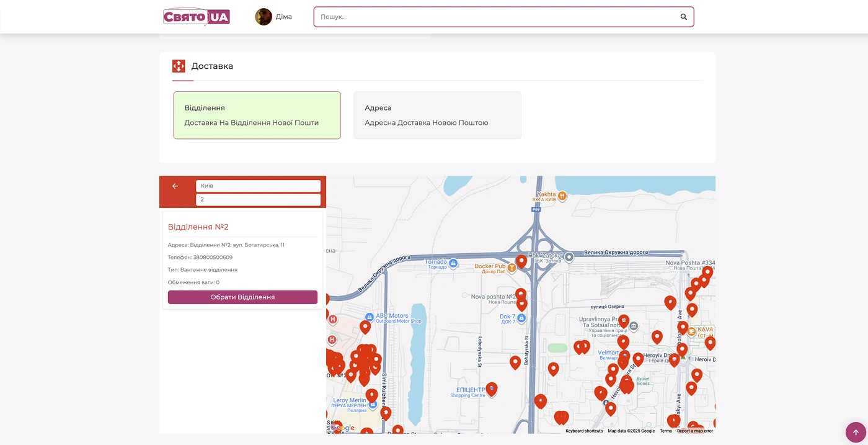Click Report a map error link

coord(694,431)
